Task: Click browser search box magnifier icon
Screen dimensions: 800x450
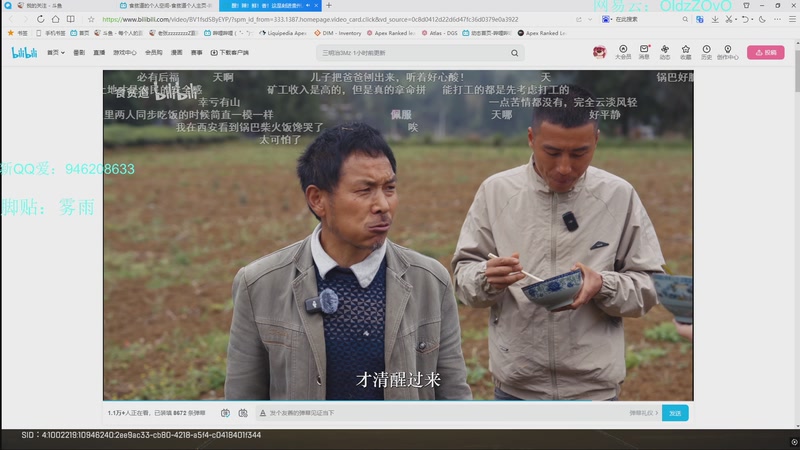Action: 685,19
